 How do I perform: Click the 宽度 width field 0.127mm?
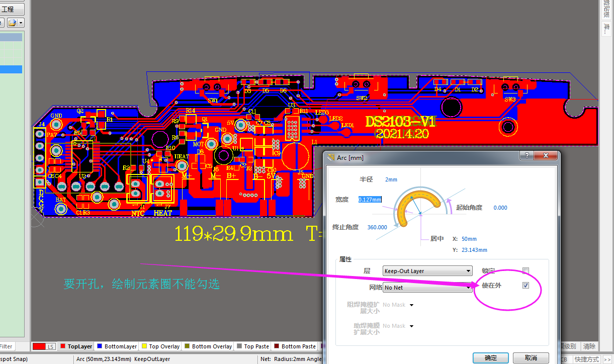point(370,200)
